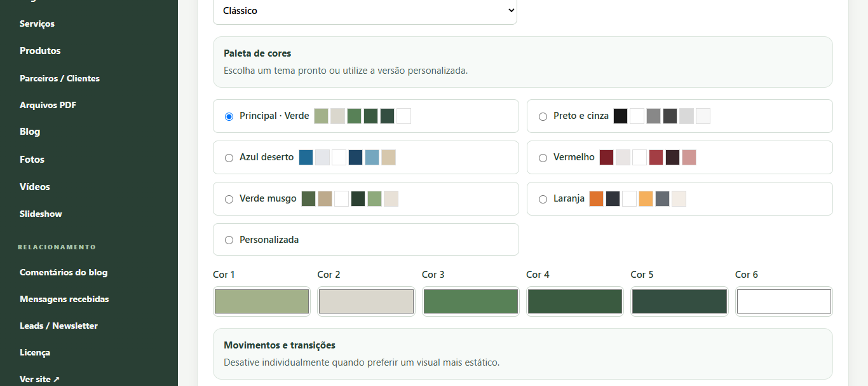The height and width of the screenshot is (386, 868).
Task: Change the Cor 5 color swatch
Action: tap(679, 301)
